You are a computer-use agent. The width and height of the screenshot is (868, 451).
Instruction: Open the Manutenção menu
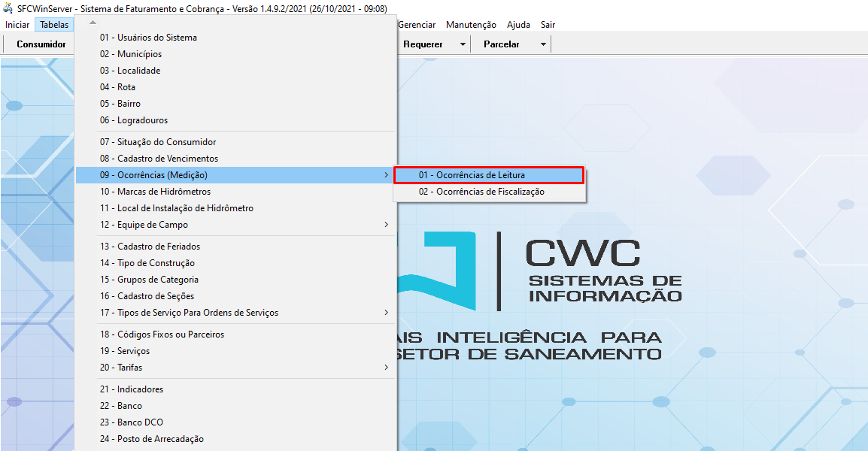click(471, 24)
